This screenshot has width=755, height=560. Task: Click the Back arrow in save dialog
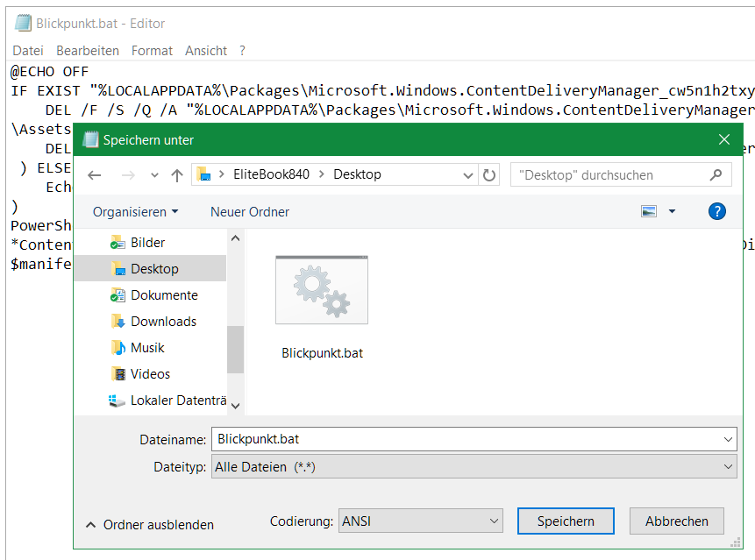(95, 175)
